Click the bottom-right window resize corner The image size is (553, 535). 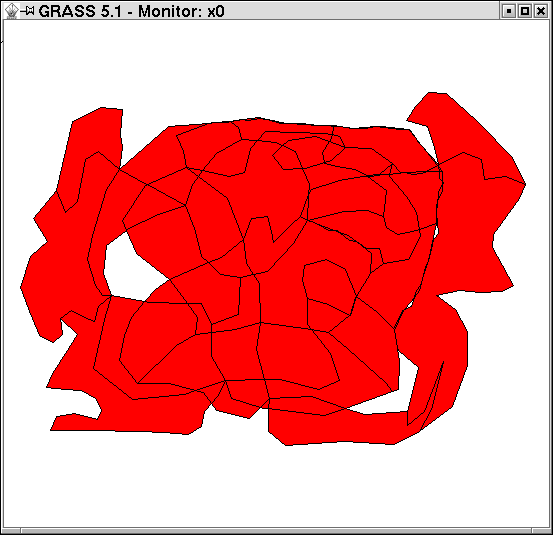click(x=542, y=531)
